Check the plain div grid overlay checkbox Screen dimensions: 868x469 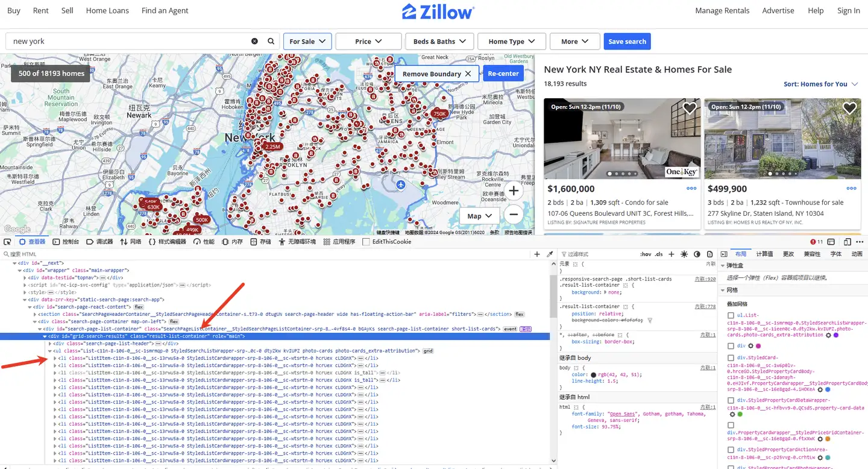pyautogui.click(x=731, y=346)
